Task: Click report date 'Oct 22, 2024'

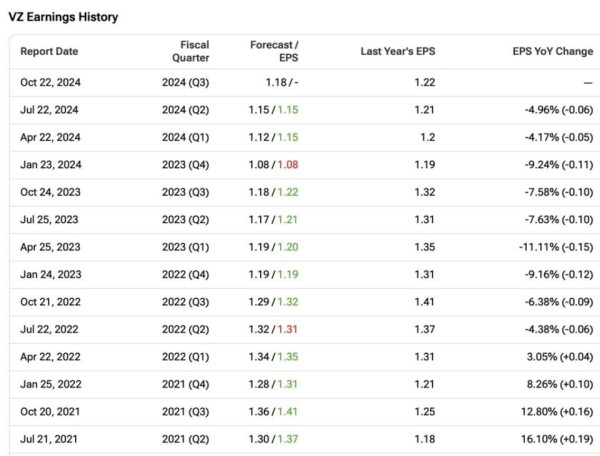Action: tap(51, 82)
